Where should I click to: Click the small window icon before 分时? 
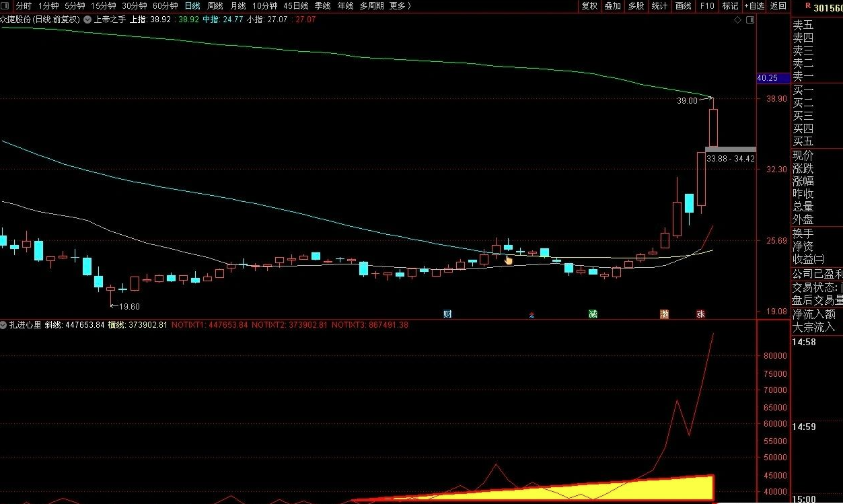click(6, 5)
